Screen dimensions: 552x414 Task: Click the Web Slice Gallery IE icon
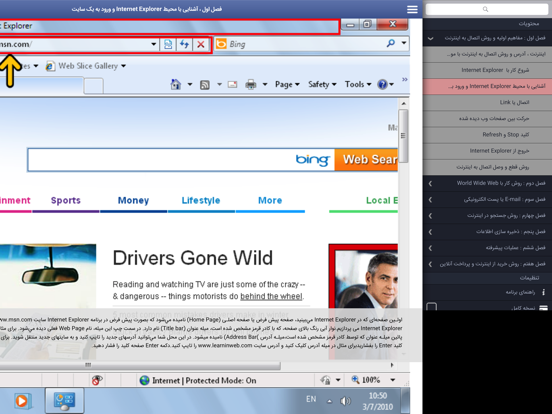50,66
